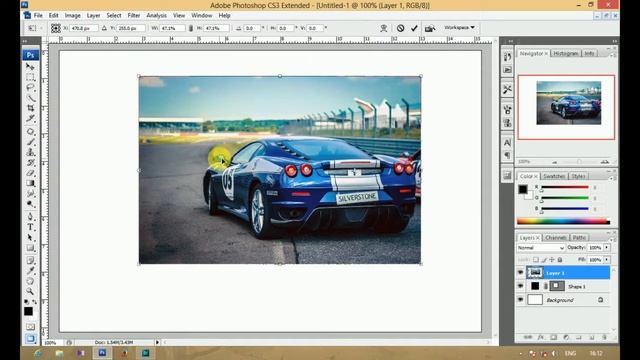Image resolution: width=640 pixels, height=360 pixels.
Task: Select the Crop tool
Action: [30, 108]
